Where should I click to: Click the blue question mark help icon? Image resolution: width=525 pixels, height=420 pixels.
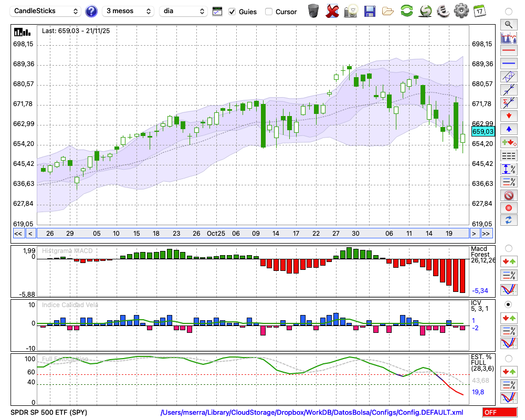(91, 12)
